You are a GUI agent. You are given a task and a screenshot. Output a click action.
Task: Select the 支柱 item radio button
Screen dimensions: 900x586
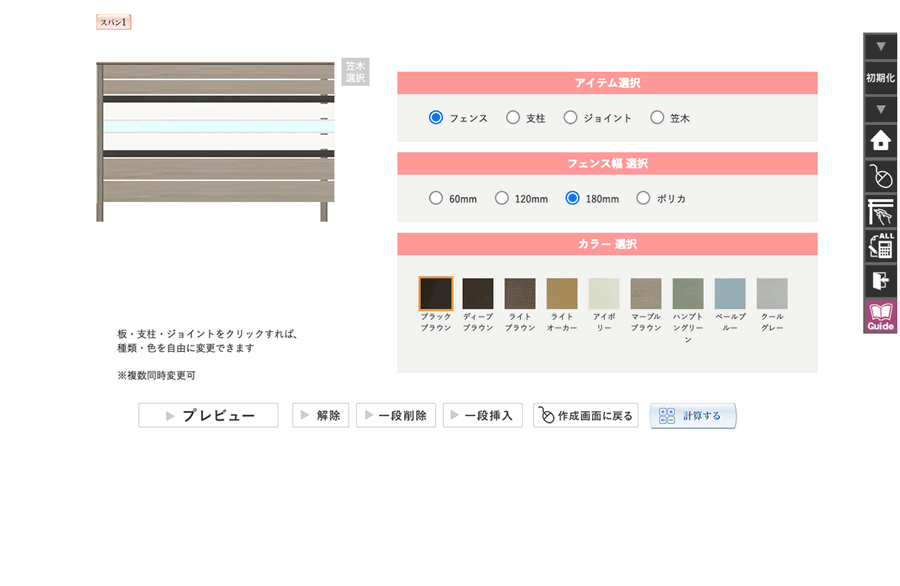click(x=513, y=118)
